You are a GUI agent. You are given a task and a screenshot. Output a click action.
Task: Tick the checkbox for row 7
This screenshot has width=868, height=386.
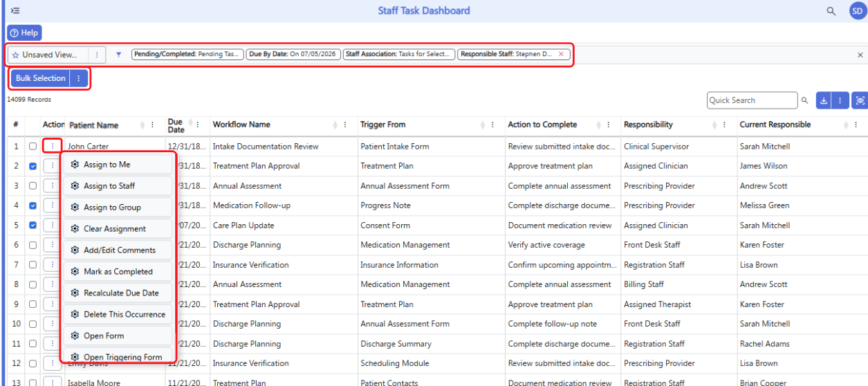[33, 265]
